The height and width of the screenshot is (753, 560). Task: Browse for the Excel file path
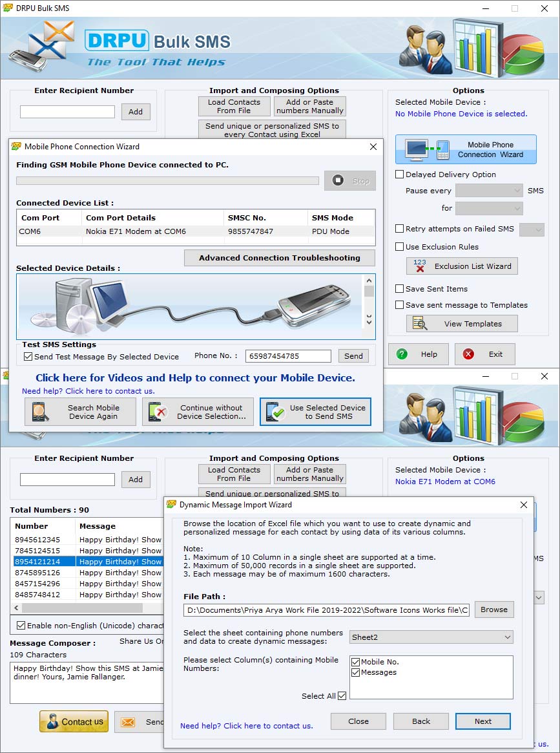(494, 609)
